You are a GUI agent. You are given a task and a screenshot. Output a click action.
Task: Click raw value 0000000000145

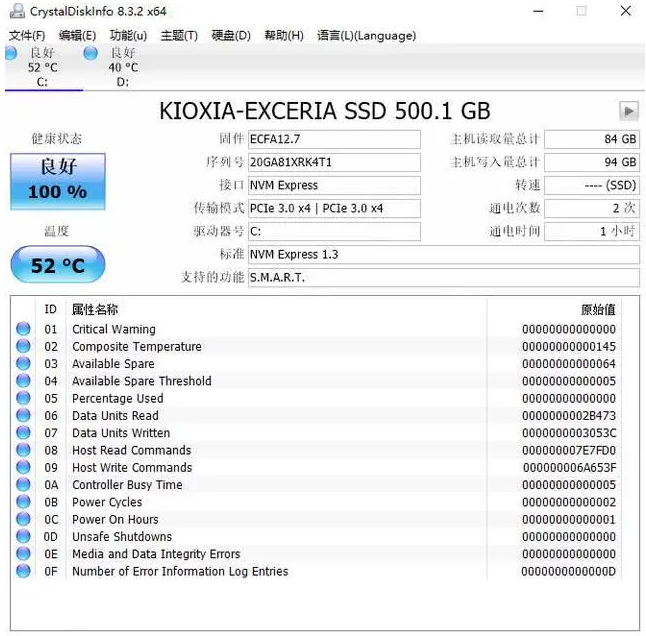[x=569, y=346]
